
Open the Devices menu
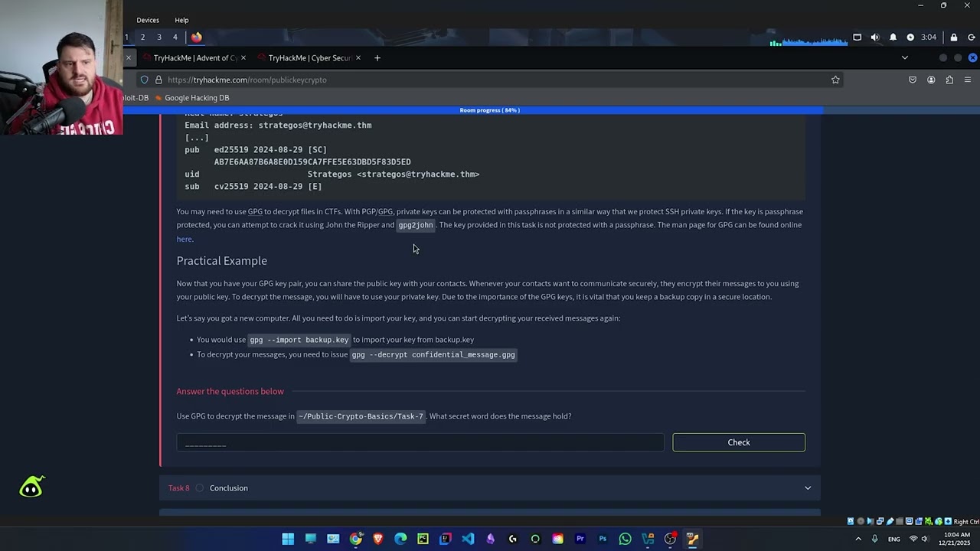(x=148, y=20)
